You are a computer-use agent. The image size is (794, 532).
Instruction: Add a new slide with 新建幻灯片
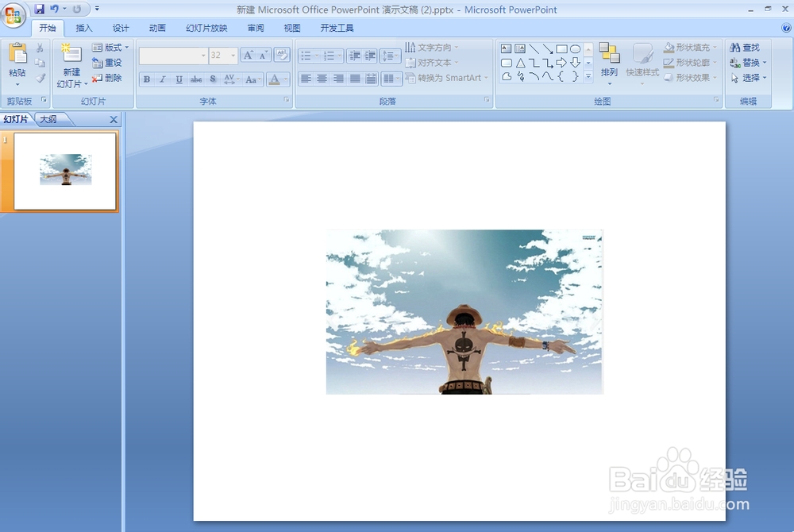(x=71, y=65)
